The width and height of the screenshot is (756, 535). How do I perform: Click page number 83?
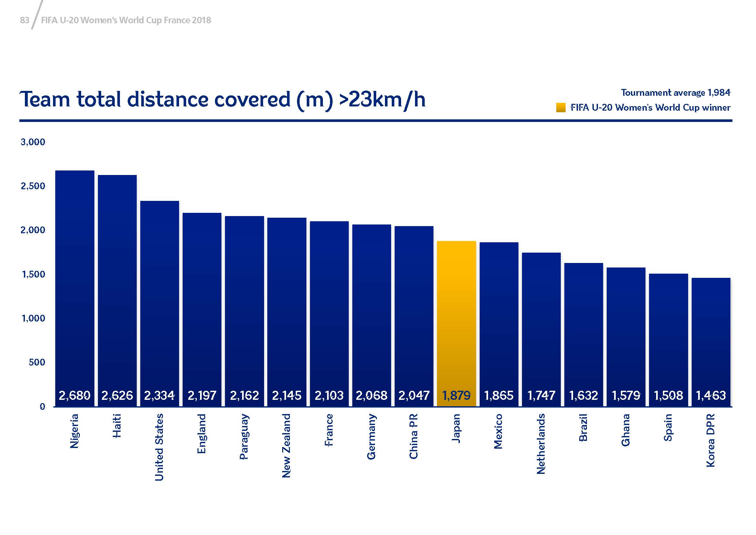coord(24,20)
